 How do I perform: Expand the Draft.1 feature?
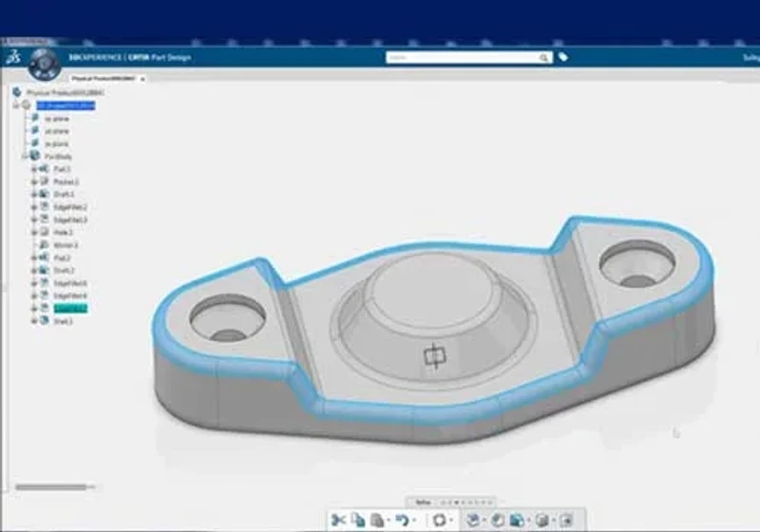[x=34, y=195]
